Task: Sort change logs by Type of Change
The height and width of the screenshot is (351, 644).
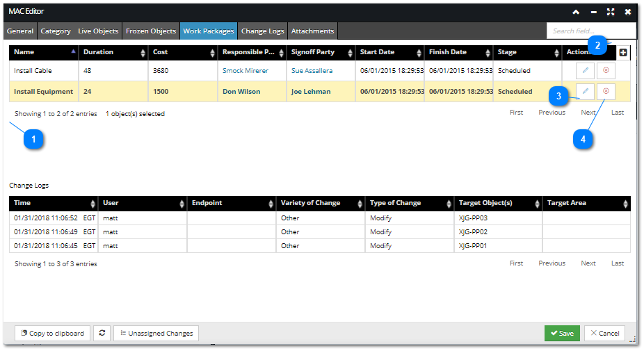Action: pyautogui.click(x=410, y=203)
